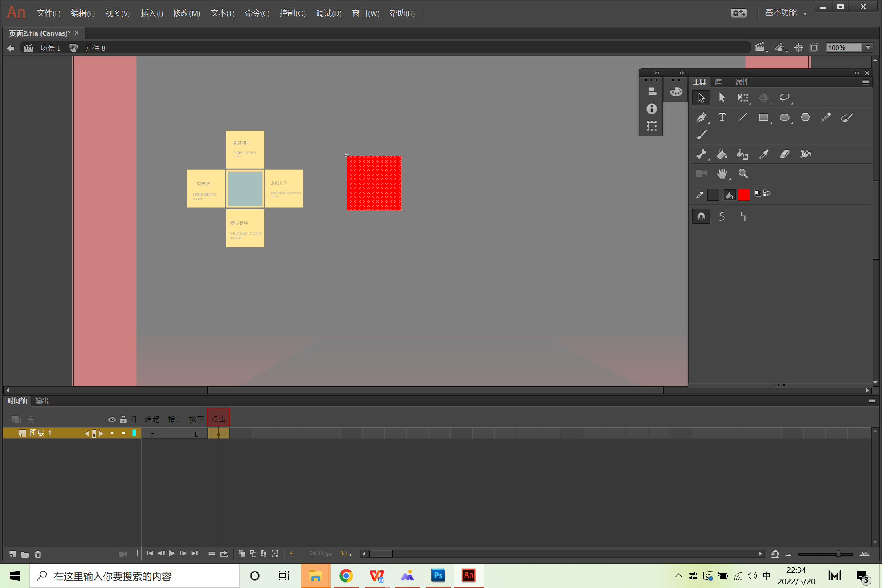Select the Hand tool
Image resolution: width=882 pixels, height=588 pixels.
[x=722, y=174]
